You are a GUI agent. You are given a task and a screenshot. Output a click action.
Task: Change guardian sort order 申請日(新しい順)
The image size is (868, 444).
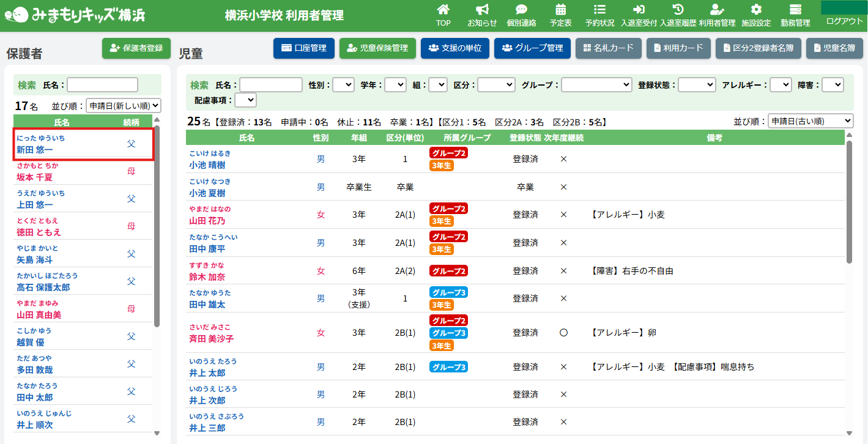tap(124, 106)
